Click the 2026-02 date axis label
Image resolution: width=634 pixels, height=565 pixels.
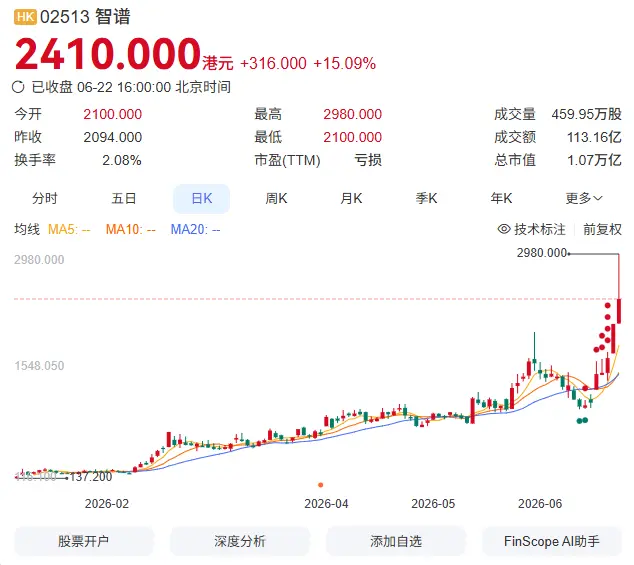107,504
